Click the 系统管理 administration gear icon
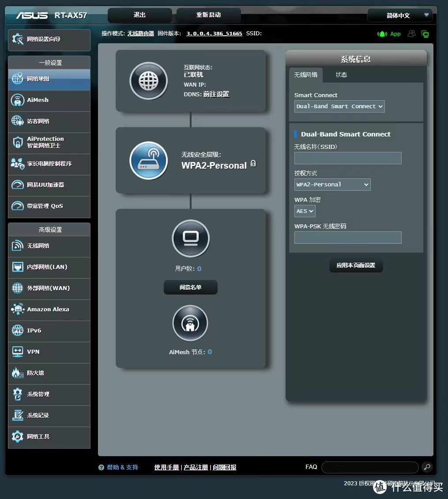The image size is (448, 499). point(18,394)
